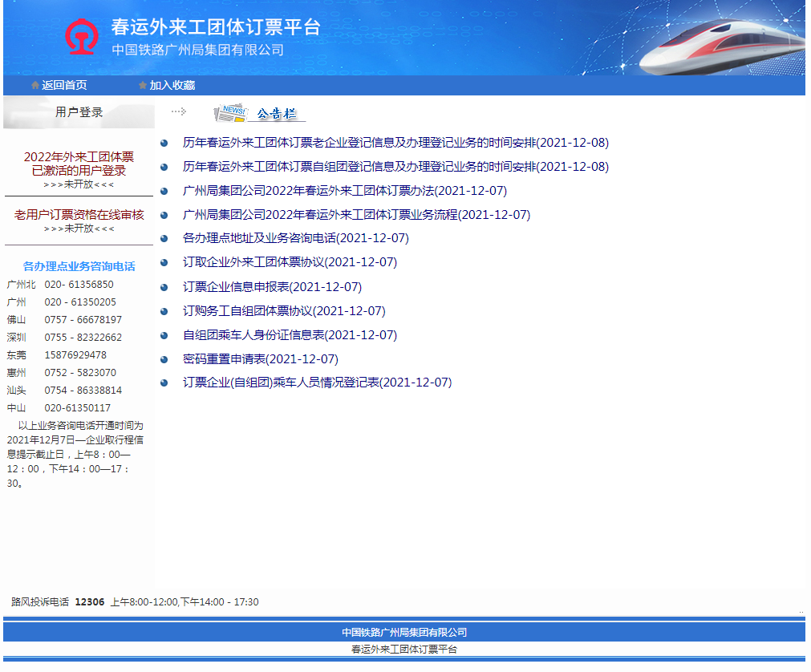Open 订取企业外来工团体票协议 notice

pyautogui.click(x=290, y=262)
